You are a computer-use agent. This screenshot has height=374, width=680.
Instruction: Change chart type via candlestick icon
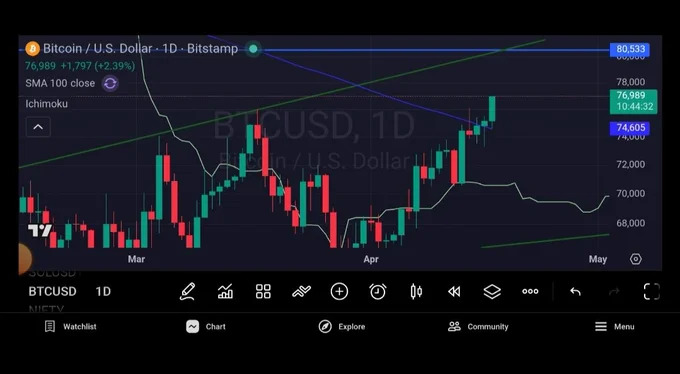coord(416,292)
